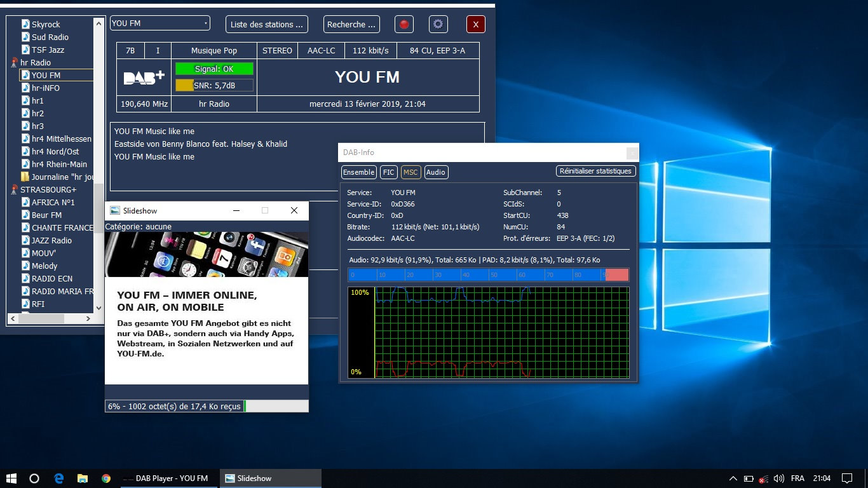Switch to the FIC tab

(x=388, y=172)
